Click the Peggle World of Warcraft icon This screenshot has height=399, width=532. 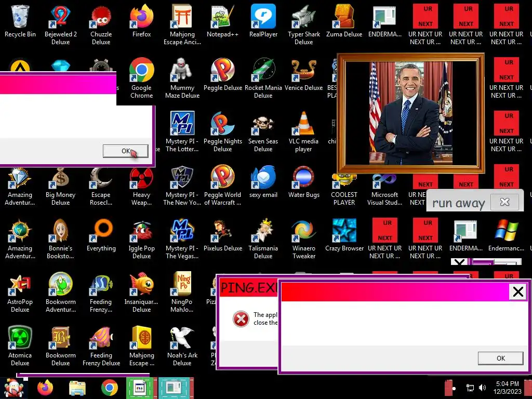pyautogui.click(x=222, y=186)
